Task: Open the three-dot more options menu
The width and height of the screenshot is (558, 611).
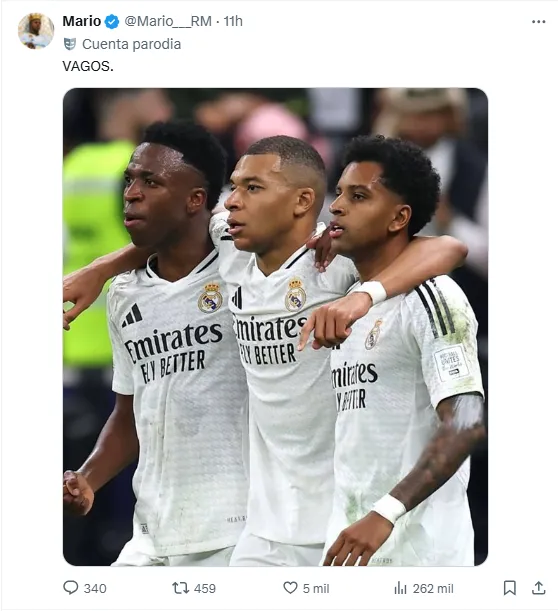Action: tap(539, 22)
